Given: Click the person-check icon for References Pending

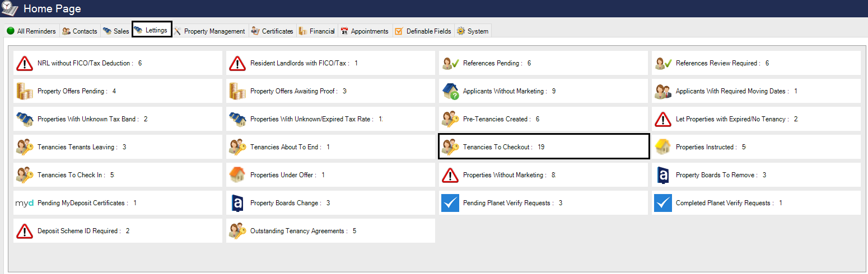Looking at the screenshot, I should pyautogui.click(x=450, y=63).
